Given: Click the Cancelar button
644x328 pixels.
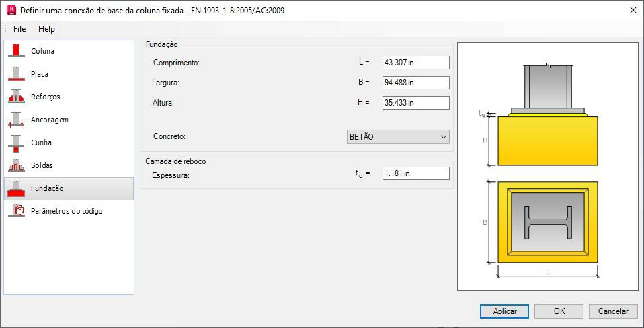Looking at the screenshot, I should [x=613, y=311].
